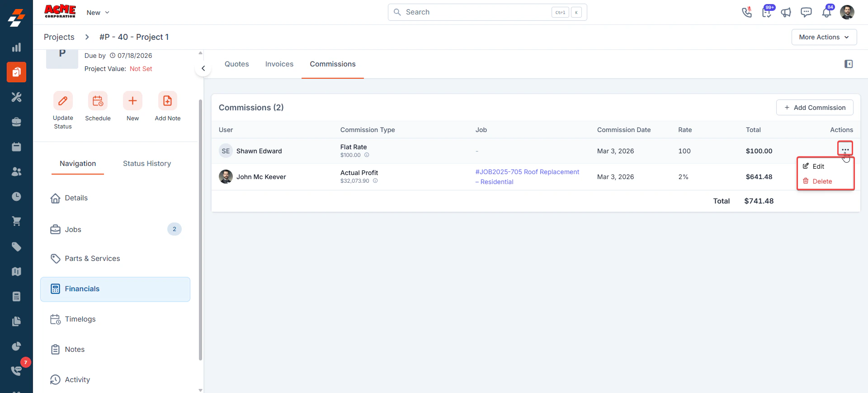Click the Update Status pencil icon
This screenshot has width=868, height=393.
pos(63,101)
